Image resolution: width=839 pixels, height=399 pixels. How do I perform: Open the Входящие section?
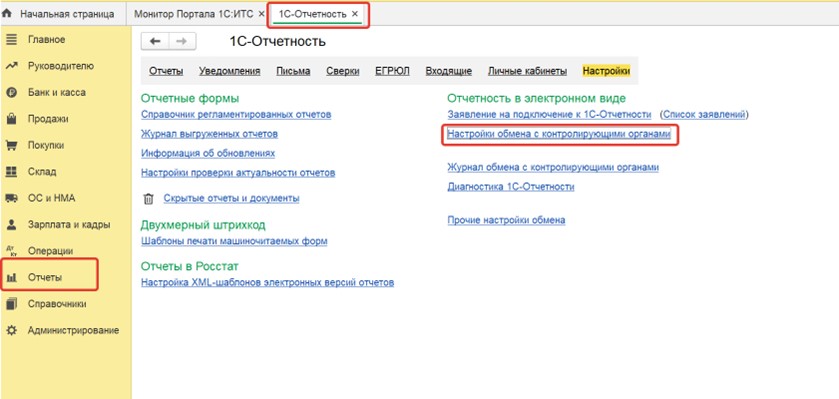448,71
